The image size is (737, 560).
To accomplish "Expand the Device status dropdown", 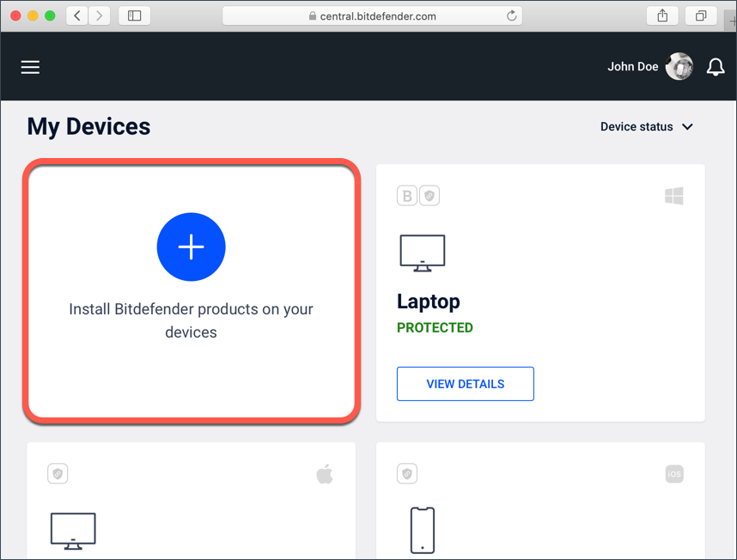I will [x=646, y=127].
